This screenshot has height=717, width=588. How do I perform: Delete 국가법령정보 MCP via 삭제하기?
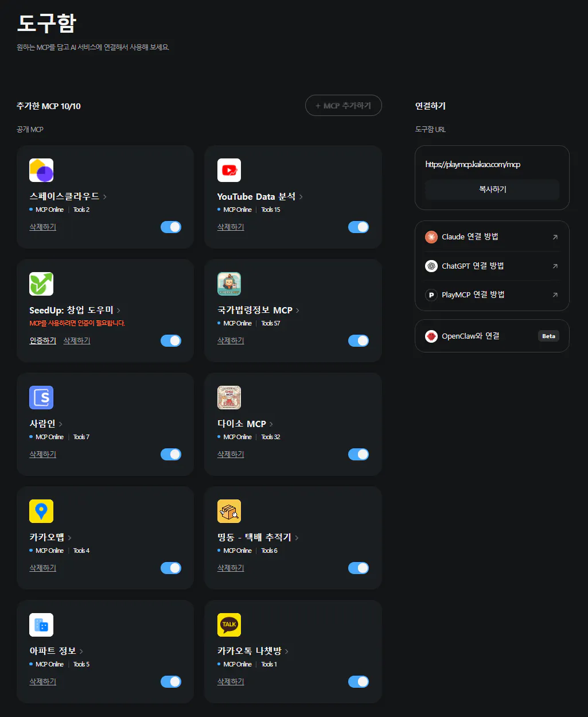(x=231, y=341)
